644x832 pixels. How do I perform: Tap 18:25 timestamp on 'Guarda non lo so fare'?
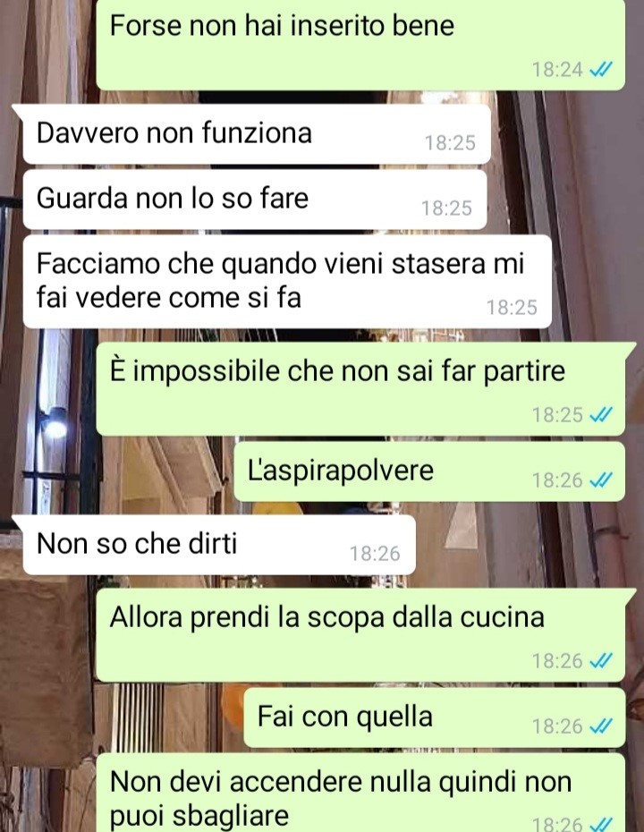pyautogui.click(x=446, y=208)
